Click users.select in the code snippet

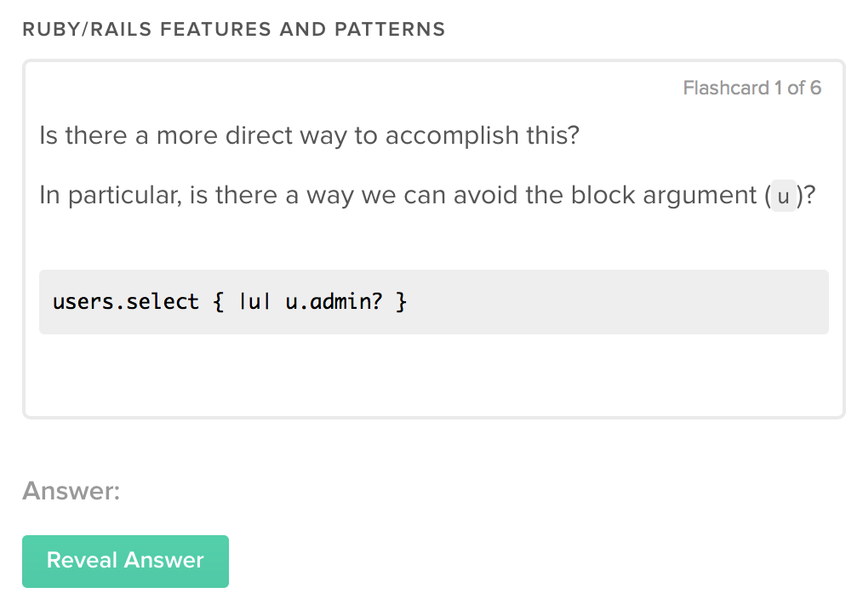(x=125, y=301)
